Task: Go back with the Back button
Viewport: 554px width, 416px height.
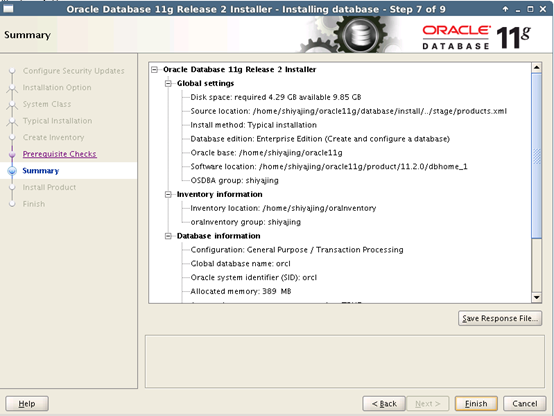Action: pos(384,404)
